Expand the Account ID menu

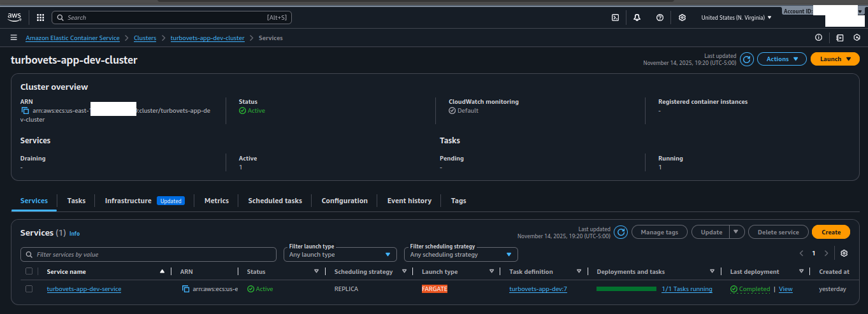(x=824, y=11)
